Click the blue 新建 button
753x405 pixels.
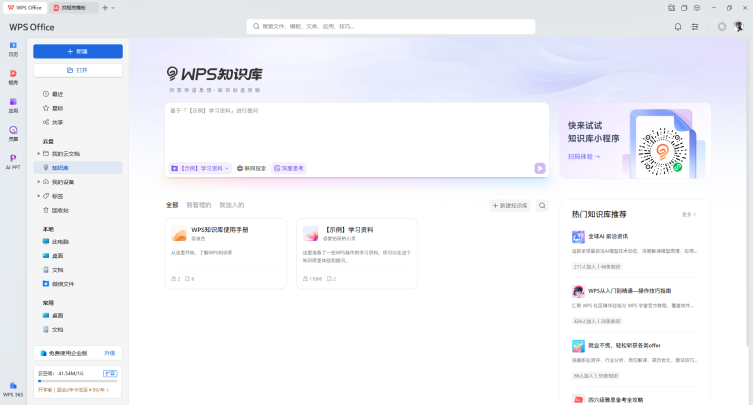[77, 50]
